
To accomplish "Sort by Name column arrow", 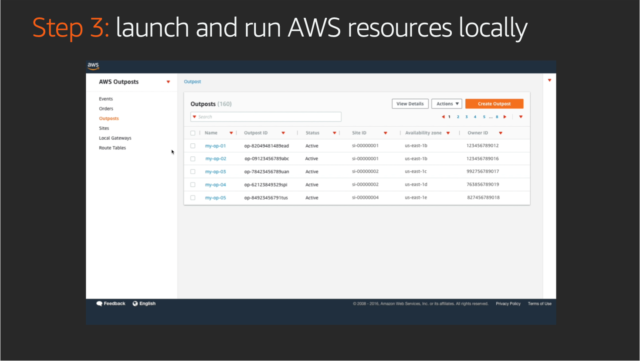I will 231,133.
